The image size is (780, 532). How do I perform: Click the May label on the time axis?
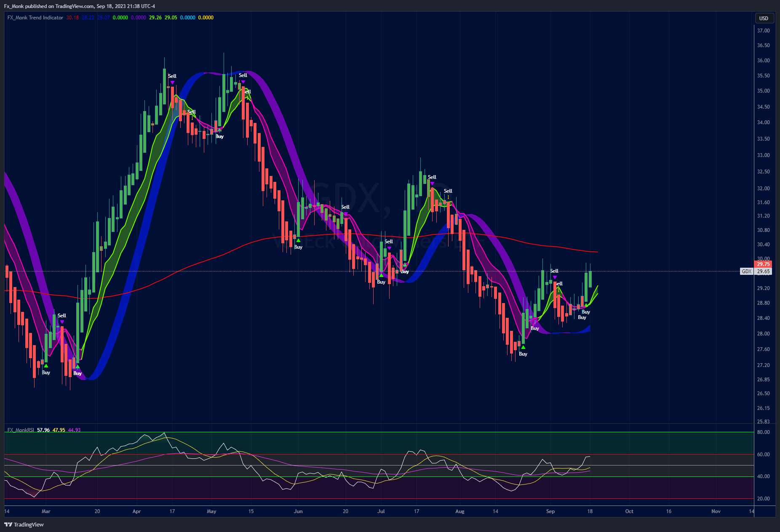click(x=211, y=511)
